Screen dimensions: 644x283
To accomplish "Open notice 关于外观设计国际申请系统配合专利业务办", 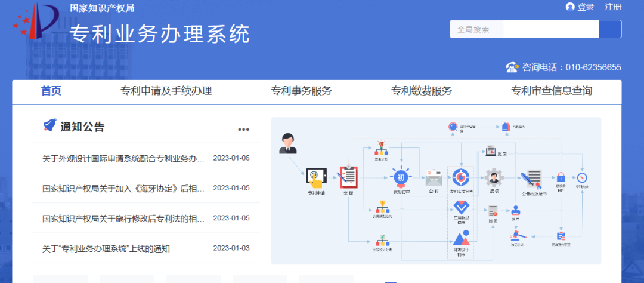I will coord(123,159).
